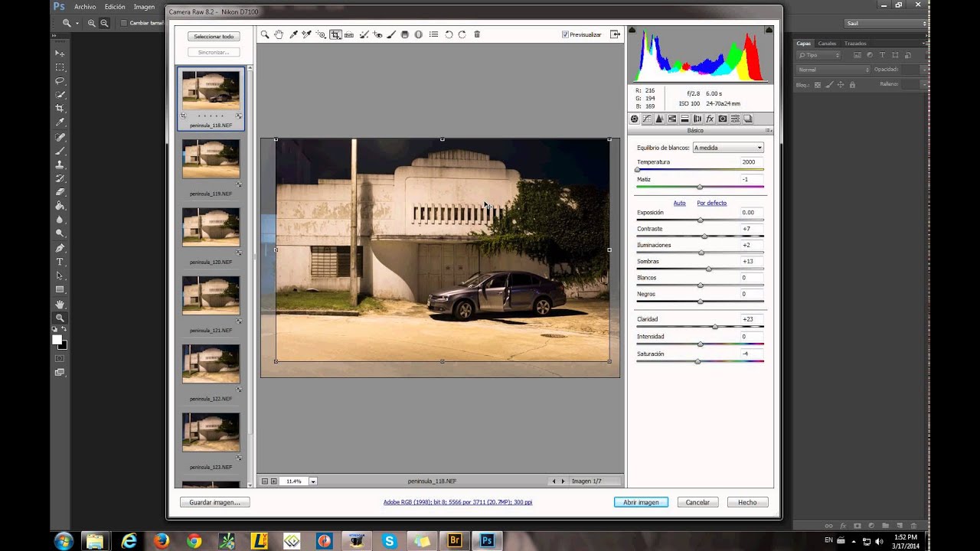Click the Exposición value field
Screen dimensions: 980x551
[x=750, y=213]
